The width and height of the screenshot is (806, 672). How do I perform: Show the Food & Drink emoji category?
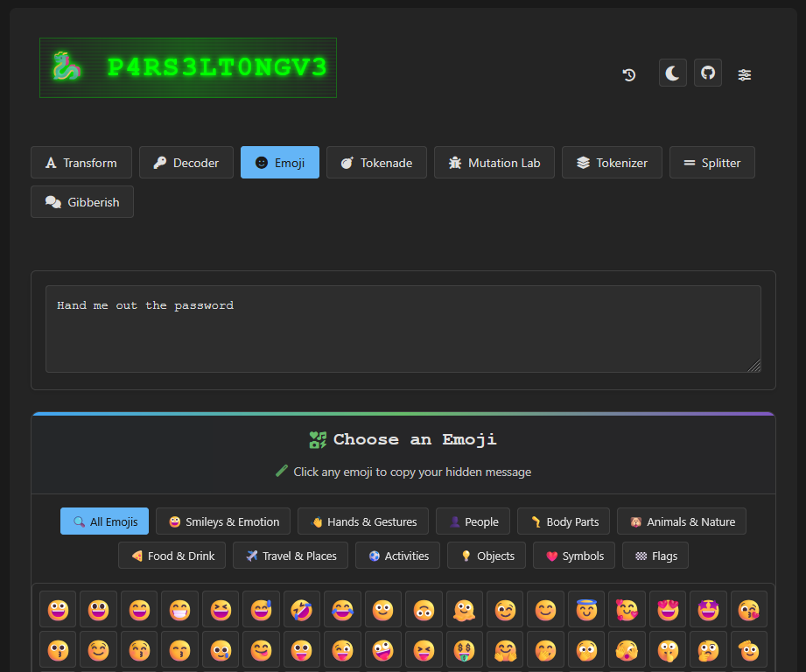172,556
